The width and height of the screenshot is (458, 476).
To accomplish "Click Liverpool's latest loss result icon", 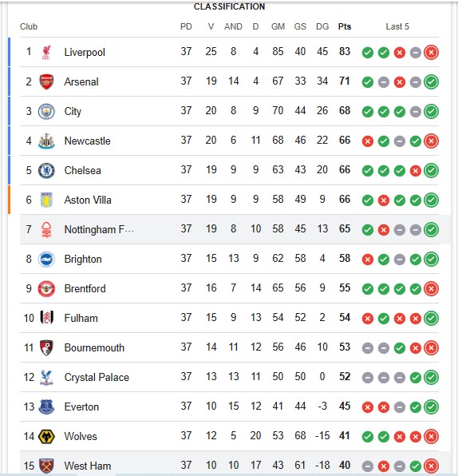I will (x=431, y=52).
